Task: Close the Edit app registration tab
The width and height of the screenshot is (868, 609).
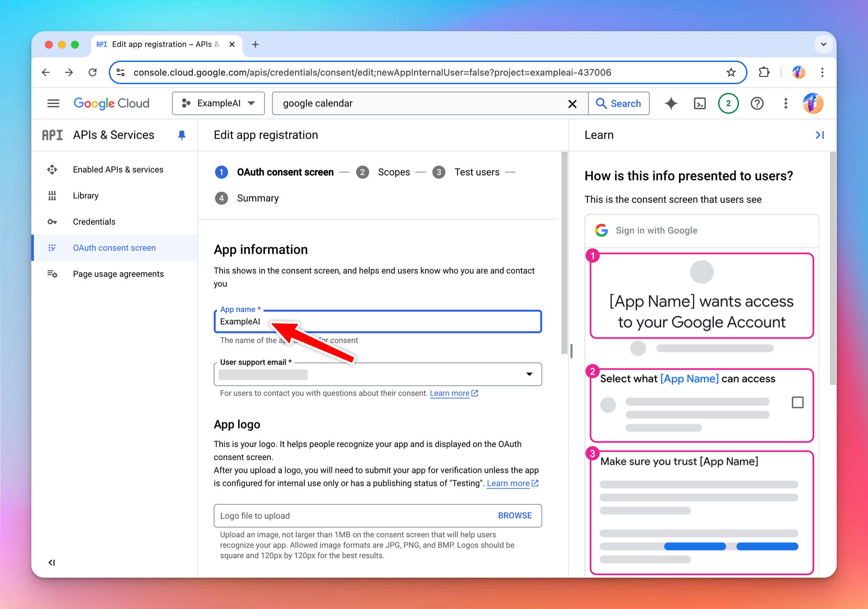Action: tap(232, 45)
